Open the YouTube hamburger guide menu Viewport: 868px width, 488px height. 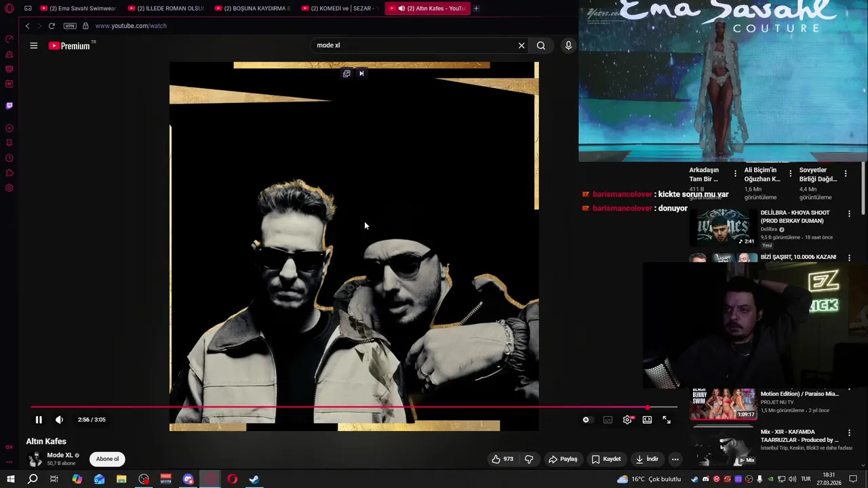pos(34,45)
